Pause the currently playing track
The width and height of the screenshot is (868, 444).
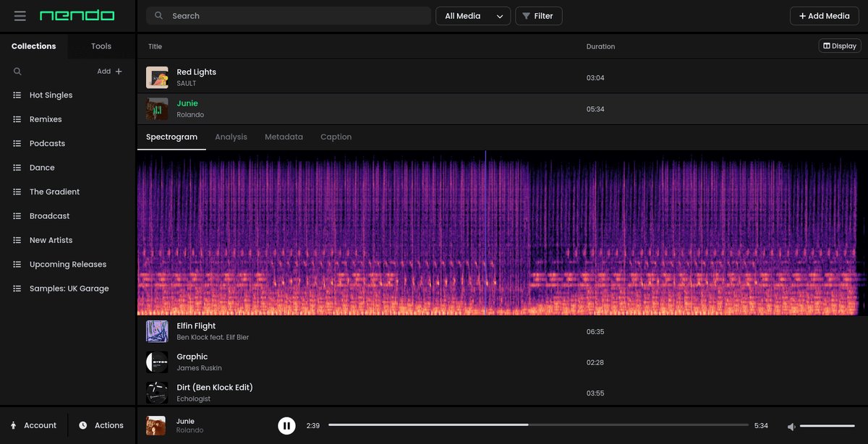[x=286, y=426]
